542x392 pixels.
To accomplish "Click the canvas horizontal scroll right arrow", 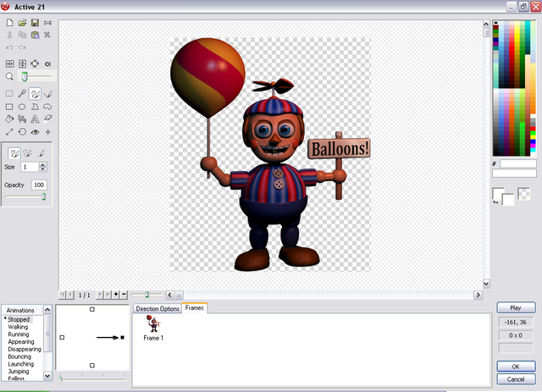I will tap(478, 295).
